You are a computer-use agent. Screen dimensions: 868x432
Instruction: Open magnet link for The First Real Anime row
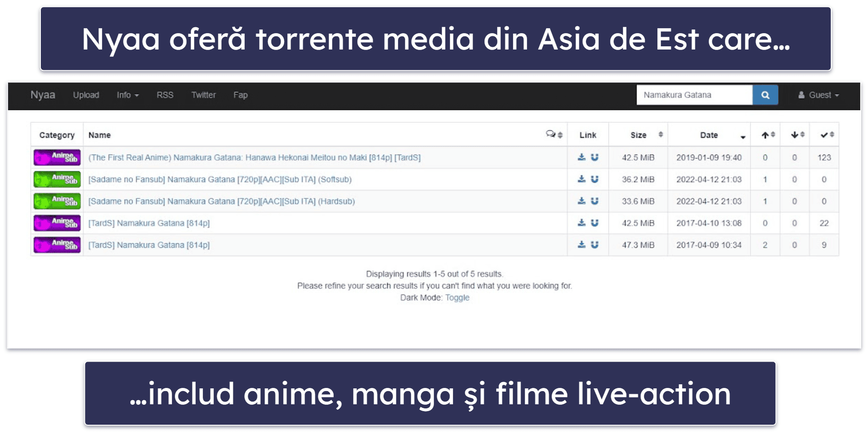click(595, 157)
